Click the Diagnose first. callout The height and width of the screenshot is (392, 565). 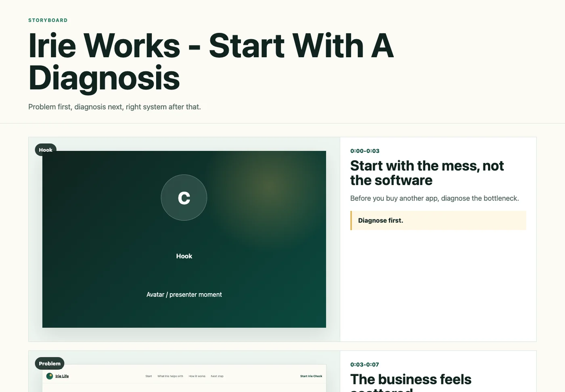tap(438, 221)
